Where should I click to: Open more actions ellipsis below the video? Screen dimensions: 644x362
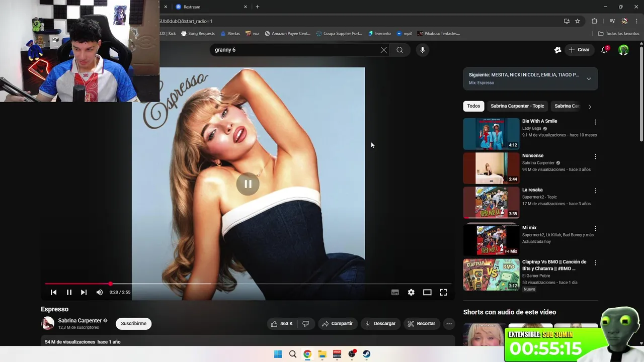449,324
